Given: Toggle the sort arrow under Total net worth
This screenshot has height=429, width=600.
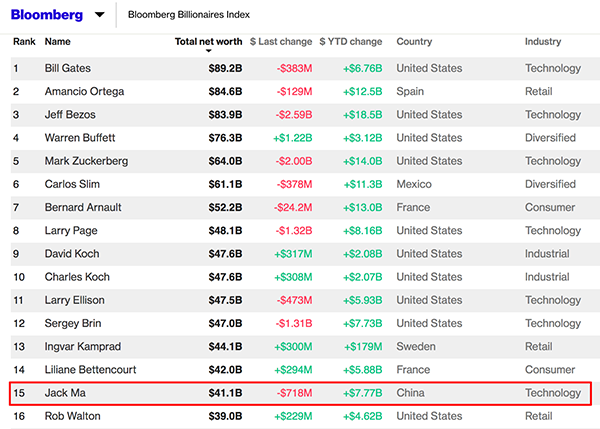Looking at the screenshot, I should [209, 51].
